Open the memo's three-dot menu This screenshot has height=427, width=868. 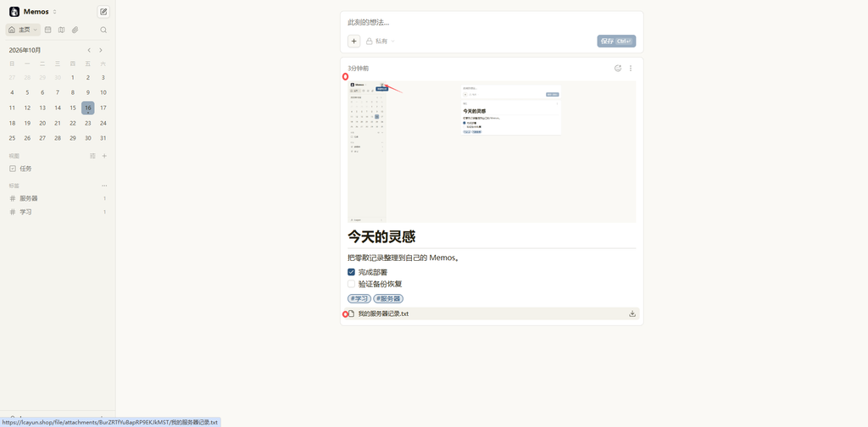631,69
